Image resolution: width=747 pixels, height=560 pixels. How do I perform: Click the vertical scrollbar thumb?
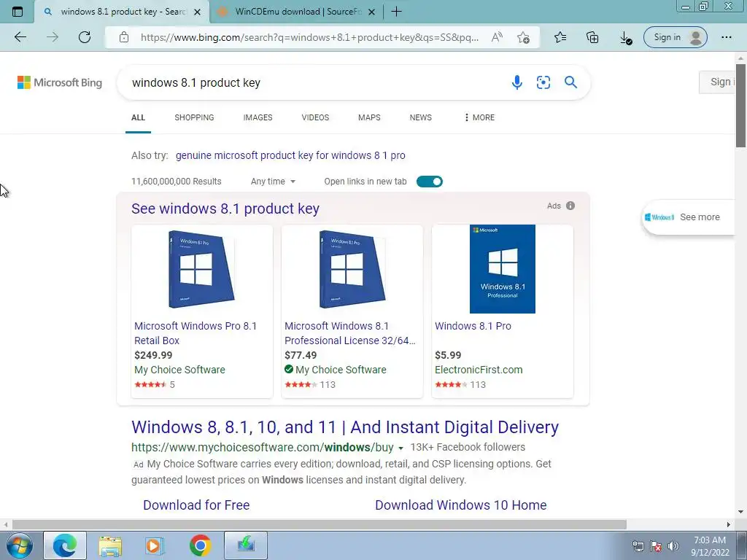click(x=741, y=105)
